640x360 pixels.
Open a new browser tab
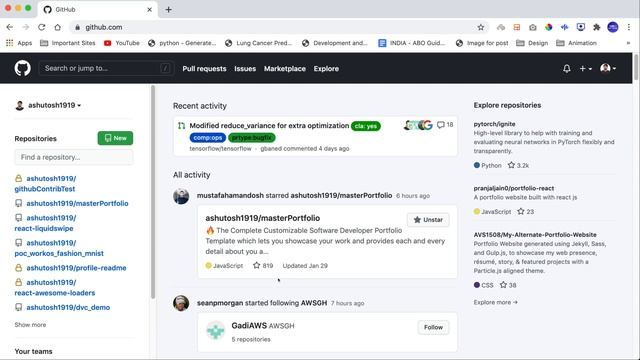tap(168, 9)
